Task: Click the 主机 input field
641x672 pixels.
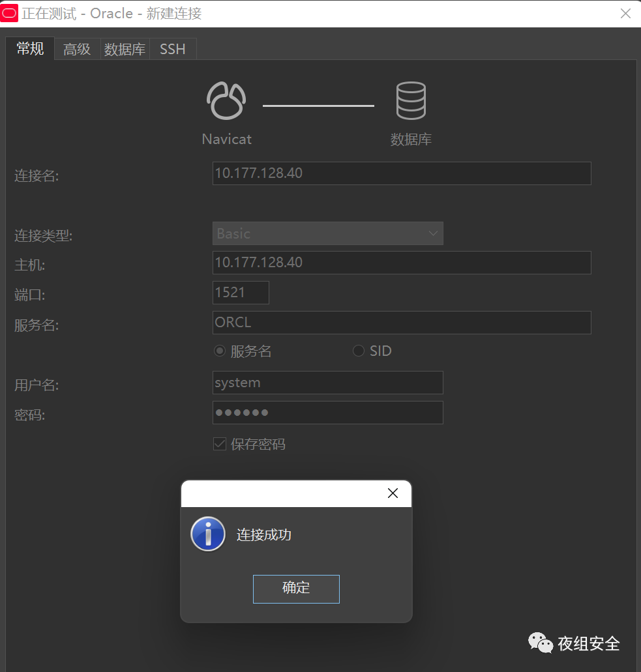Action: click(402, 262)
